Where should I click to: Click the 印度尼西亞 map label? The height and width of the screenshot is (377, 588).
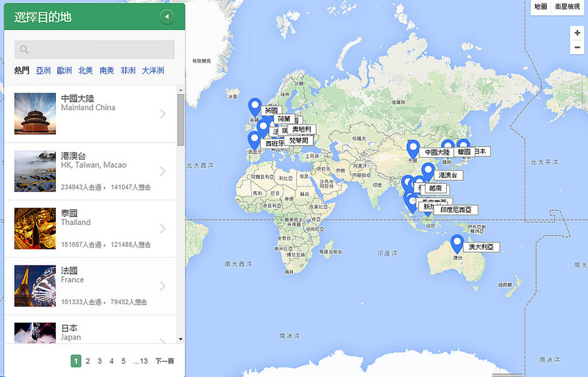click(x=456, y=210)
